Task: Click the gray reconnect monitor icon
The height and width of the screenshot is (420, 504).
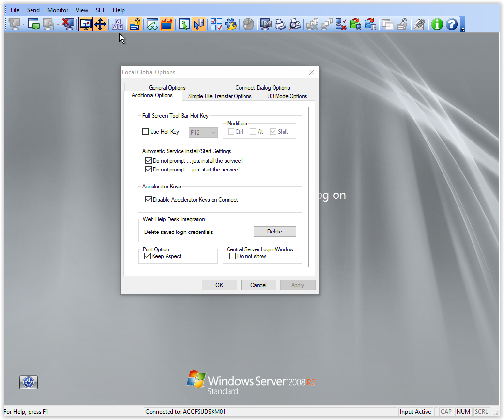Action: click(48, 24)
